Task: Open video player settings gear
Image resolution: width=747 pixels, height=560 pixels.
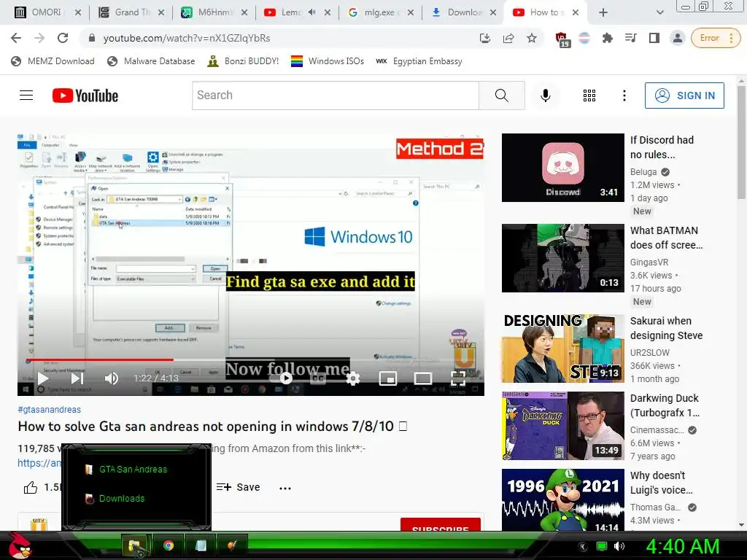Action: (353, 378)
